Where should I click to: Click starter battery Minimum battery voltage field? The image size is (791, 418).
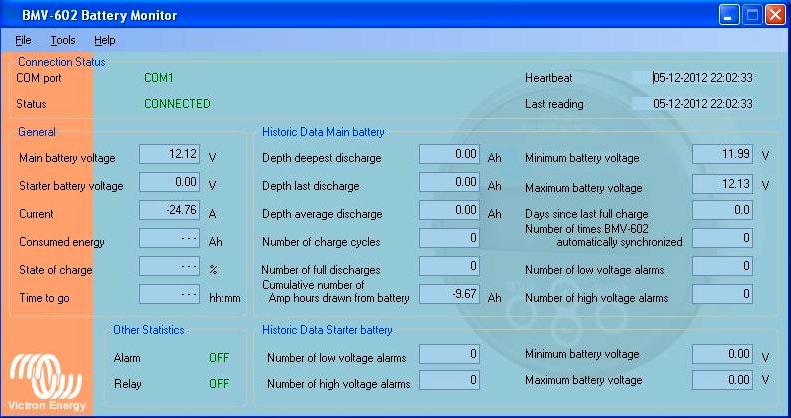tap(722, 354)
